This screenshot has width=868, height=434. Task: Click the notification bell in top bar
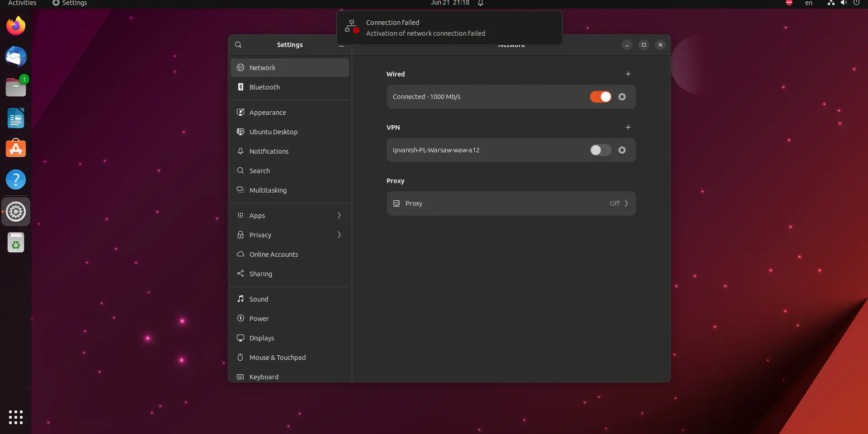click(481, 3)
